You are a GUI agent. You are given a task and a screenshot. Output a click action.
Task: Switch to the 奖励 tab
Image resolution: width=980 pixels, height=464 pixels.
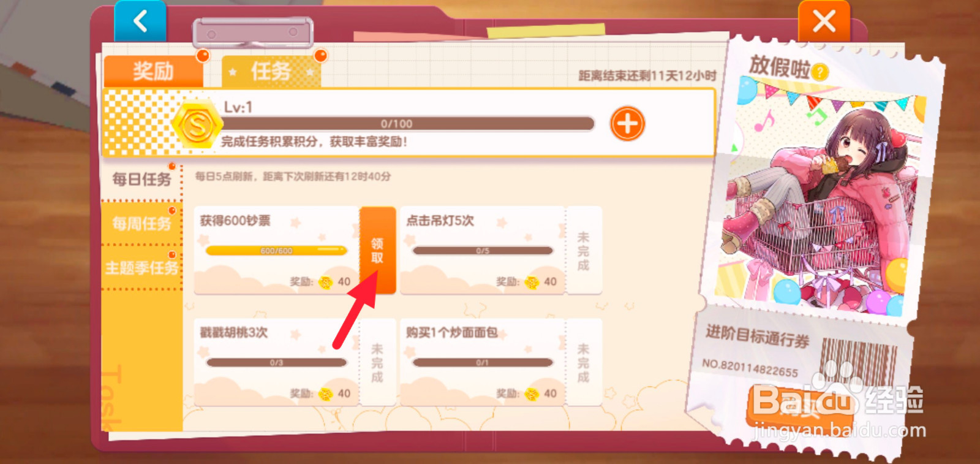point(153,71)
